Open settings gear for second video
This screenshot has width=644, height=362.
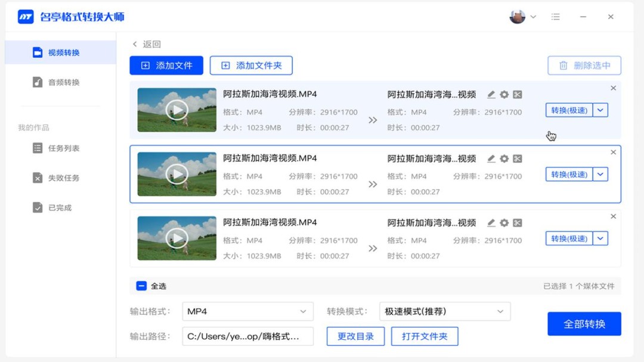(504, 159)
